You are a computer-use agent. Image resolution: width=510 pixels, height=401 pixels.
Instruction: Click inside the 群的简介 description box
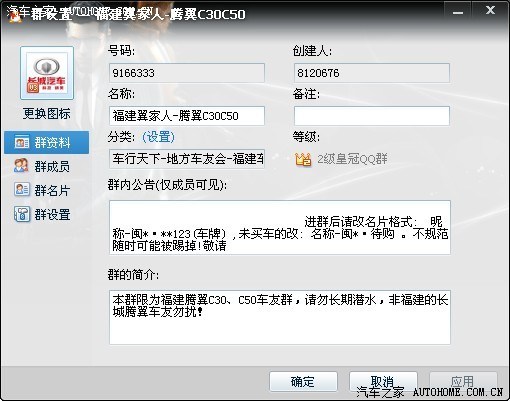(x=280, y=317)
